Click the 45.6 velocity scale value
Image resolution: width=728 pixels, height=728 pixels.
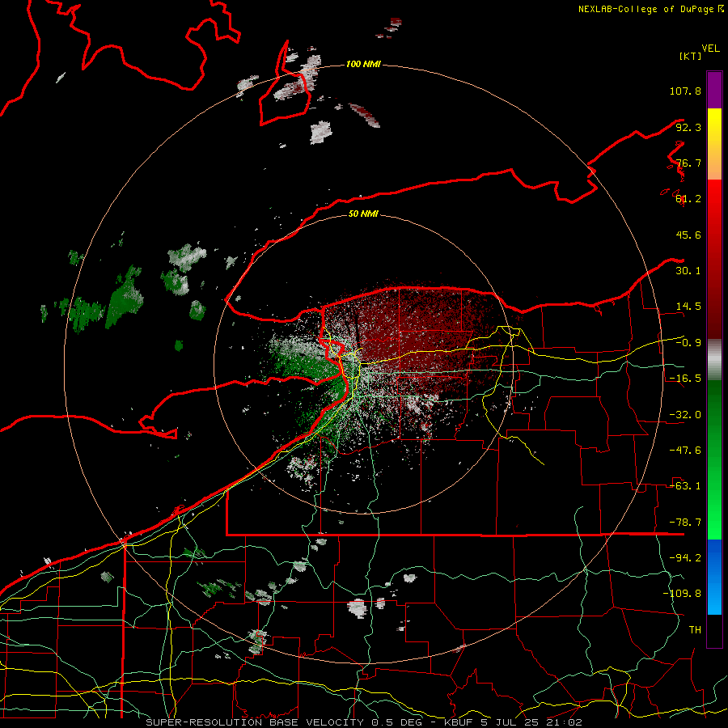(688, 235)
